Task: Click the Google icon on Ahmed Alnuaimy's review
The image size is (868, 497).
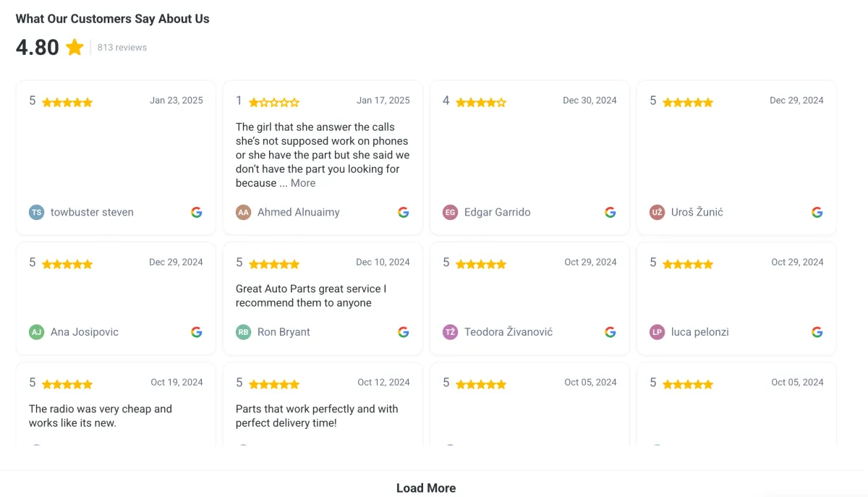Action: pos(404,212)
